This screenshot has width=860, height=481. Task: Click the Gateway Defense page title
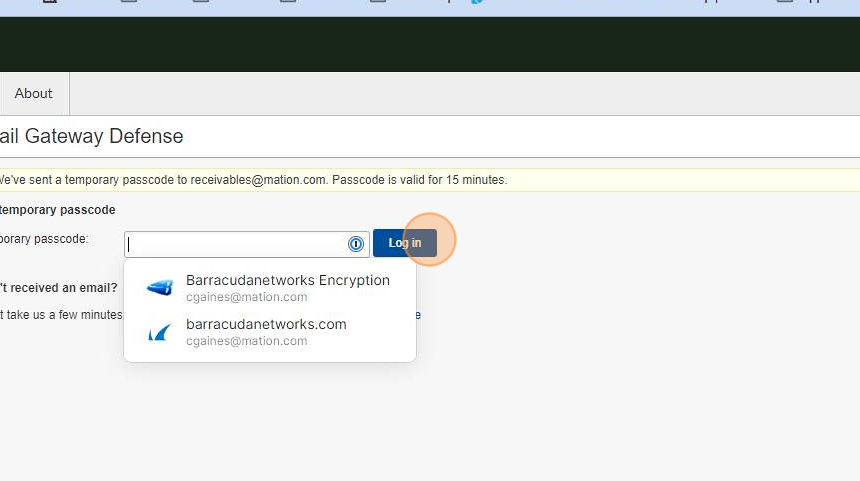tap(92, 136)
